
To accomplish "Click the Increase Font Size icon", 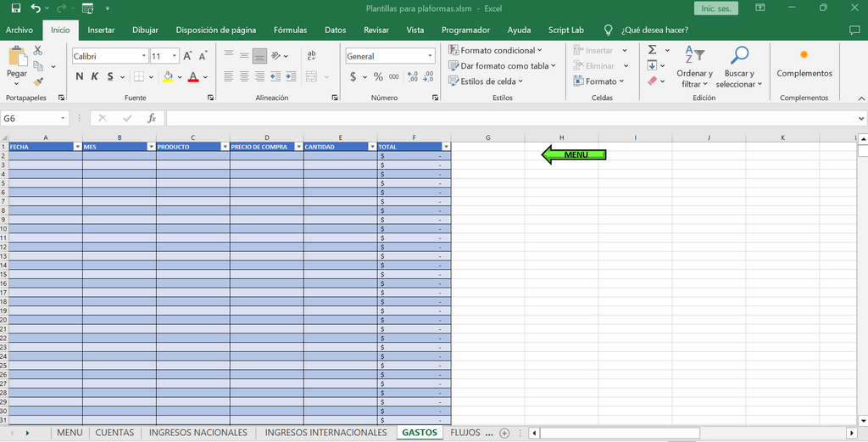I will point(189,56).
